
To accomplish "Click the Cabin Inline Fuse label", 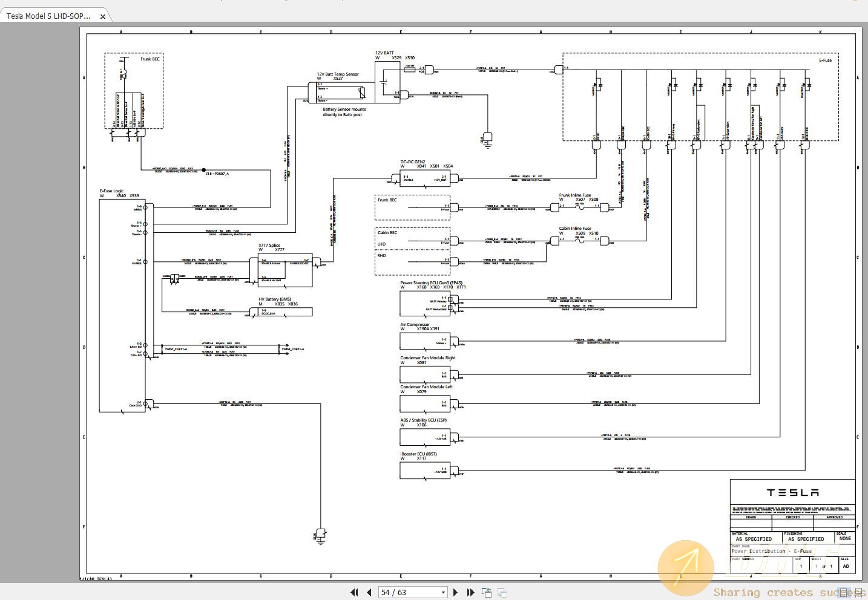I will coord(575,229).
